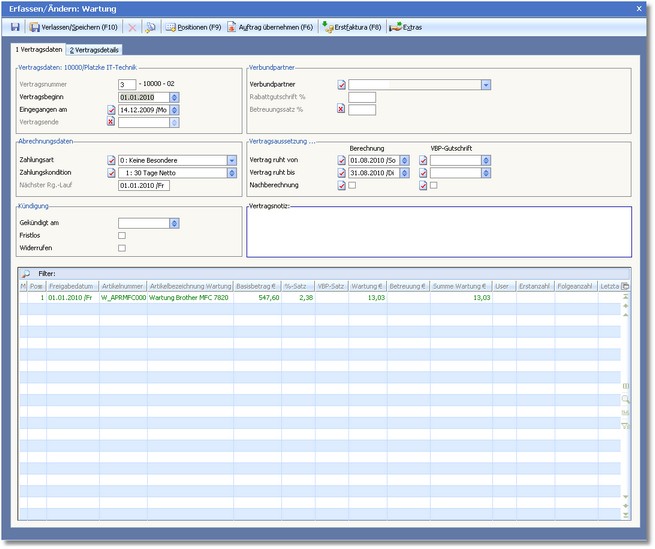655x549 pixels.
Task: Click the red X delete icon in toolbar
Action: click(x=132, y=27)
